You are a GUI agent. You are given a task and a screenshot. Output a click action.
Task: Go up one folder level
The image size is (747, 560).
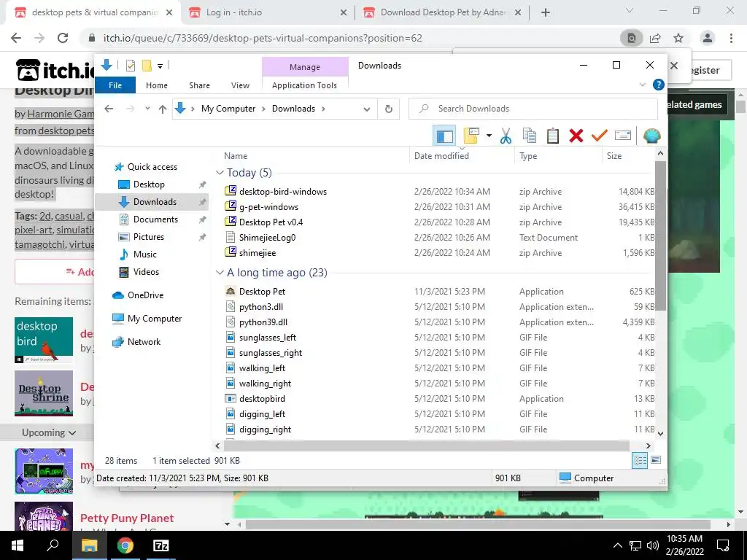(x=163, y=109)
